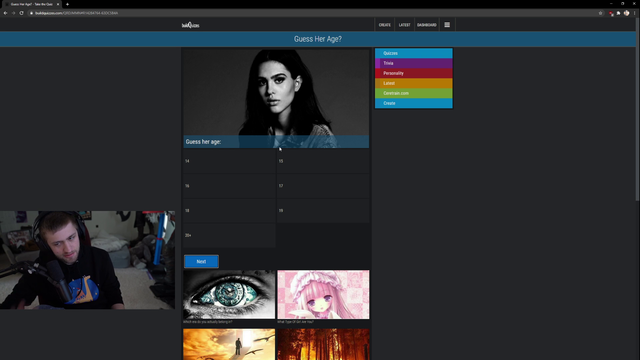Open the hamburger menu icon in site header
Image resolution: width=640 pixels, height=360 pixels.
[447, 25]
